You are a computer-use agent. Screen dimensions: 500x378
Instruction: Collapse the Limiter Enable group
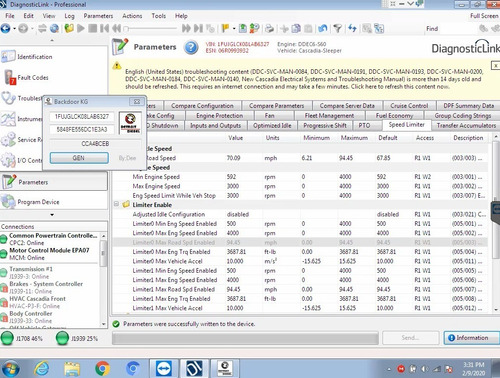tap(116, 204)
